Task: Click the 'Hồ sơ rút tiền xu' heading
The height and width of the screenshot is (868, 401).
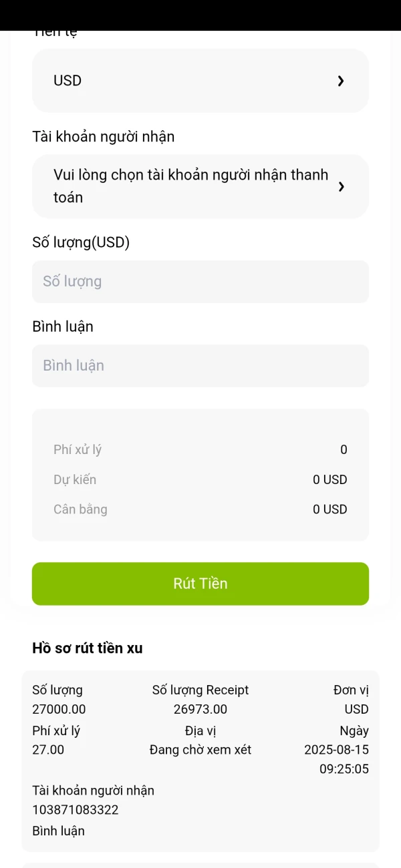Action: pos(88,648)
